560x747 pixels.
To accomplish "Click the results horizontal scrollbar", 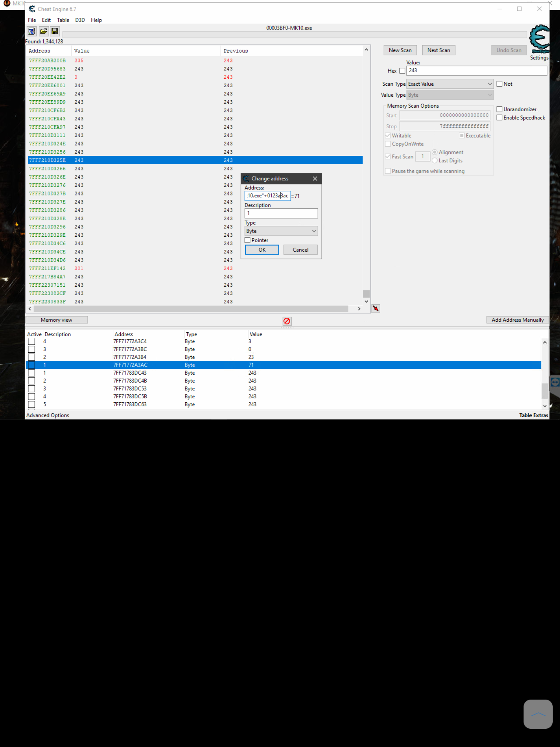I will tap(191, 309).
